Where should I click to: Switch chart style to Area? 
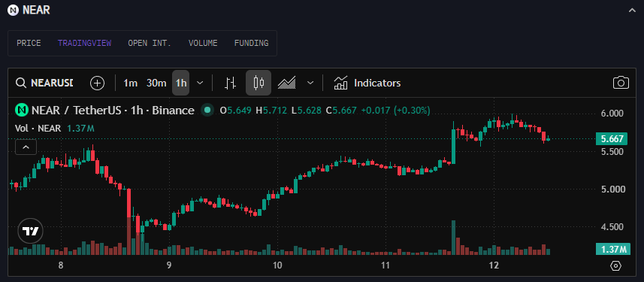[x=286, y=83]
